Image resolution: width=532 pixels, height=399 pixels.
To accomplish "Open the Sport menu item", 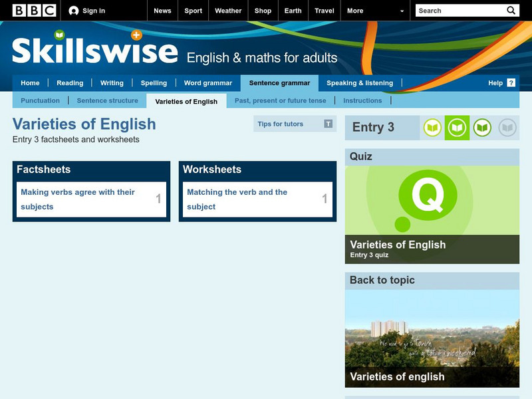I will tap(193, 11).
